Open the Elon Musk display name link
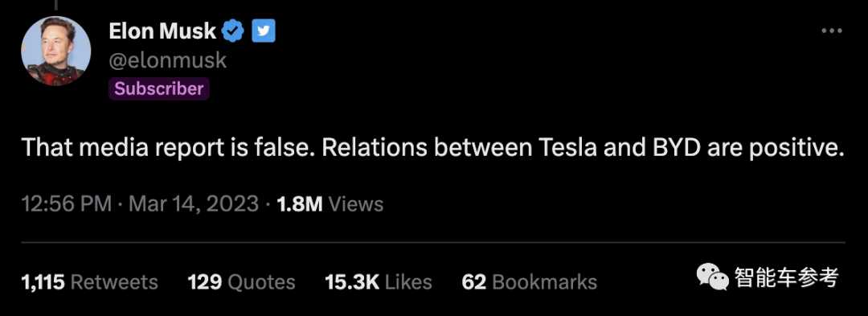 pos(162,31)
